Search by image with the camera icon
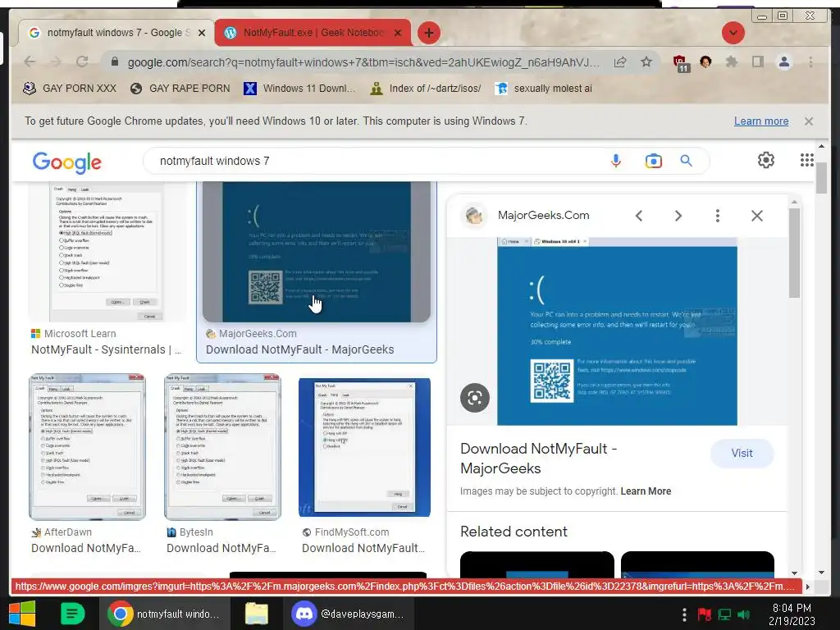This screenshot has width=840, height=630. click(654, 161)
